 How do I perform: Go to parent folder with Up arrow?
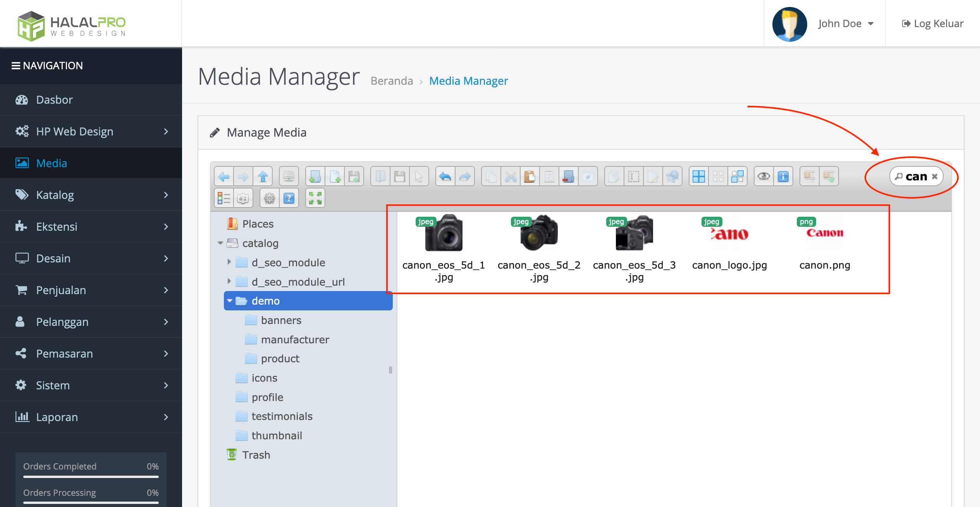[x=263, y=177]
